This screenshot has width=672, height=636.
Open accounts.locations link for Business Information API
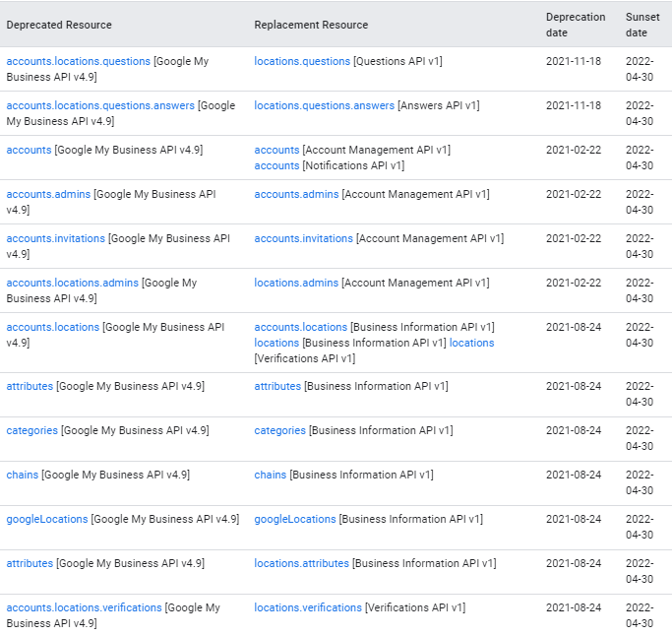[300, 327]
